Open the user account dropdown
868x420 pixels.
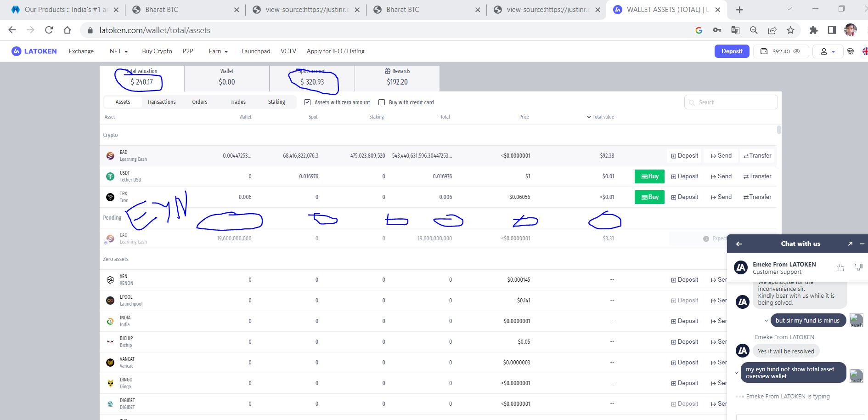[828, 51]
